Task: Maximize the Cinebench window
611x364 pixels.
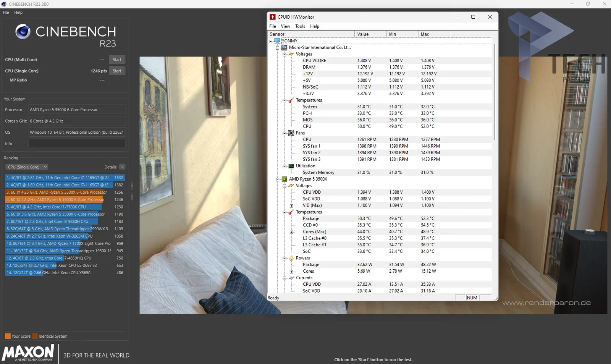Action: (x=588, y=4)
